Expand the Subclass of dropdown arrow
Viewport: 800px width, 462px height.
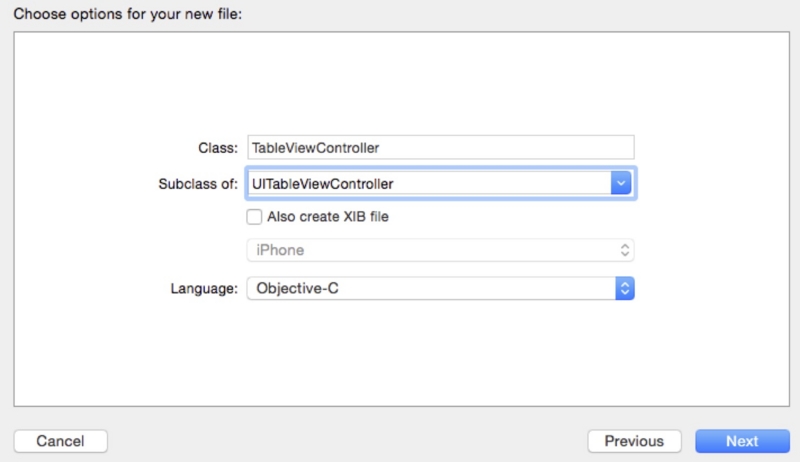(622, 184)
